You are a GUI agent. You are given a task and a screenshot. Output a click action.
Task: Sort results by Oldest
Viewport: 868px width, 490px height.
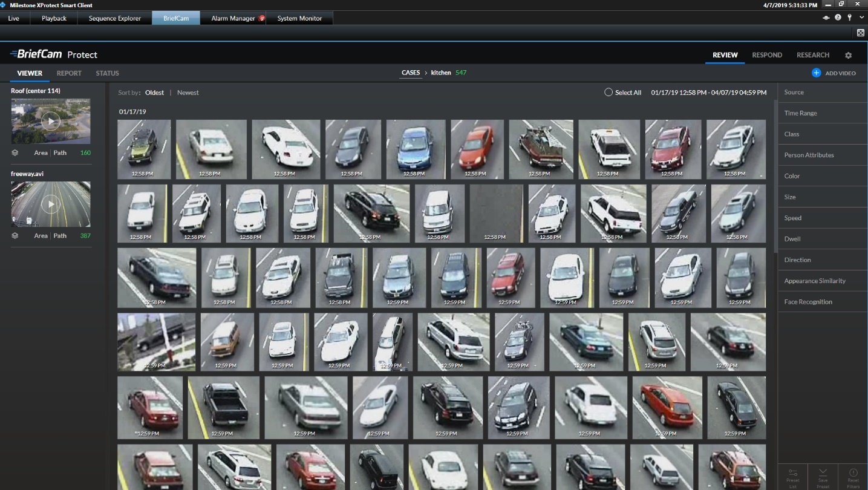[x=154, y=93]
